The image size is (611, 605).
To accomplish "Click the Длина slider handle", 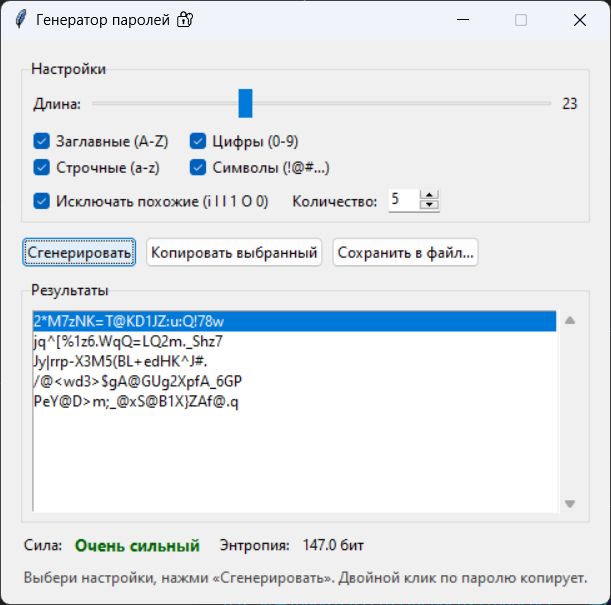I will (245, 103).
